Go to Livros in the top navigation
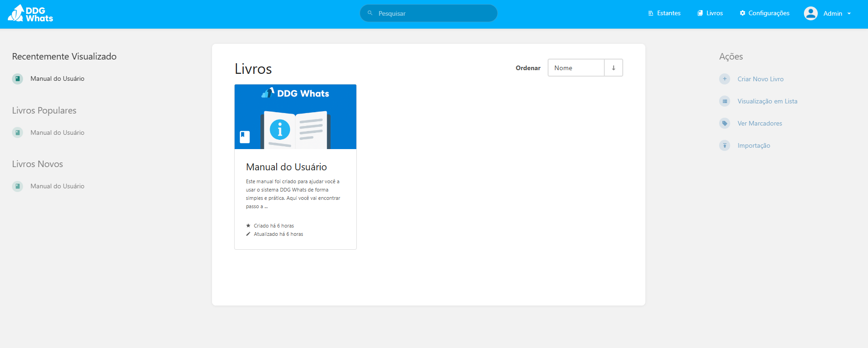868x348 pixels. 710,13
